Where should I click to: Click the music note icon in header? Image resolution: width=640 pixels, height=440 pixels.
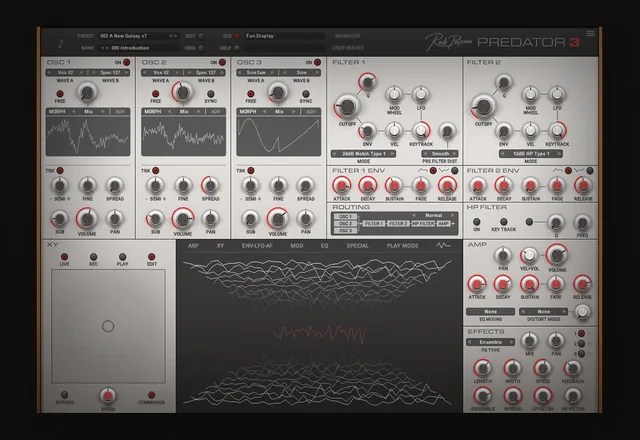click(x=61, y=43)
